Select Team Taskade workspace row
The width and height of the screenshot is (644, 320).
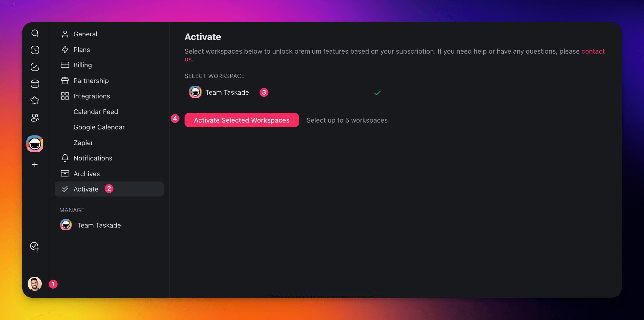227,92
